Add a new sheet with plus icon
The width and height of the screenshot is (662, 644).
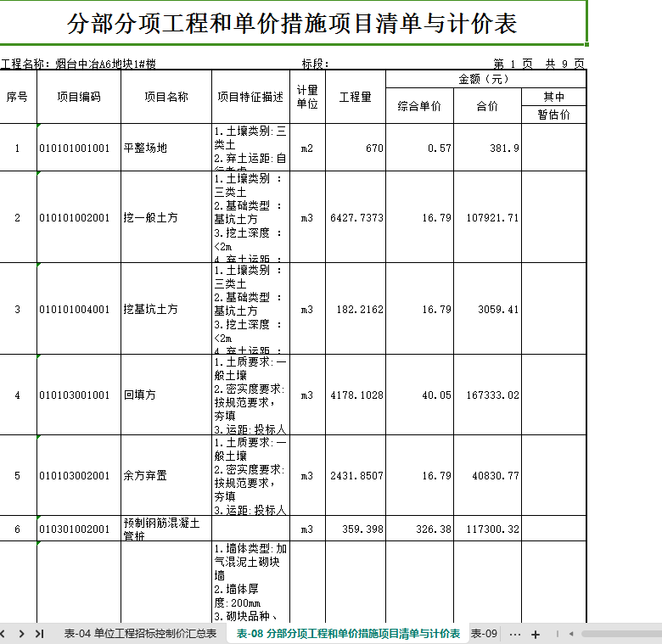536,634
